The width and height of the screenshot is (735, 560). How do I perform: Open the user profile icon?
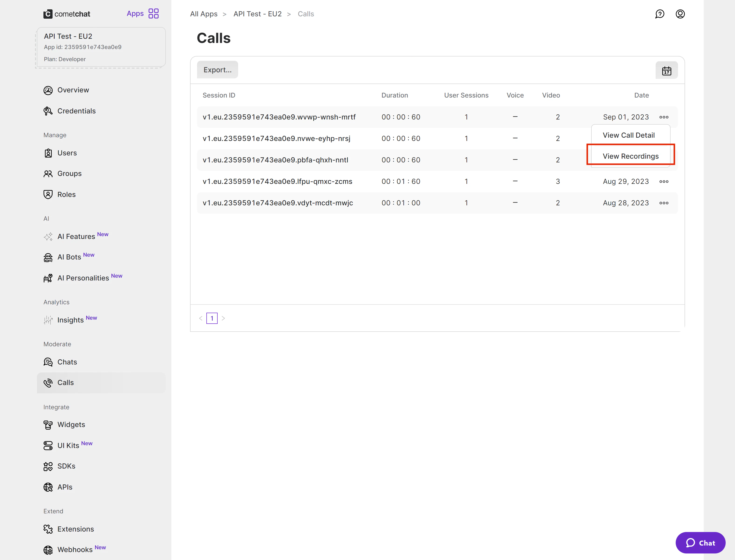[680, 14]
